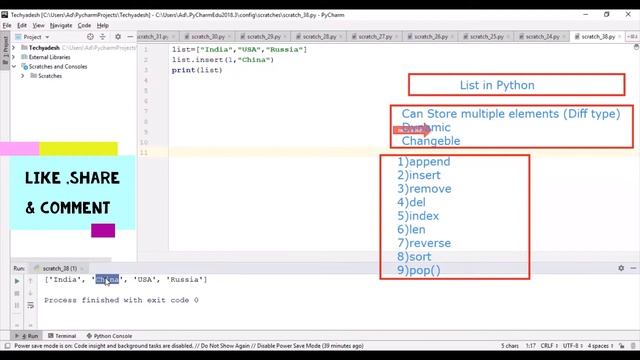The image size is (640, 360).
Task: Click the editor inspection indicator at top right
Action: coord(636,47)
